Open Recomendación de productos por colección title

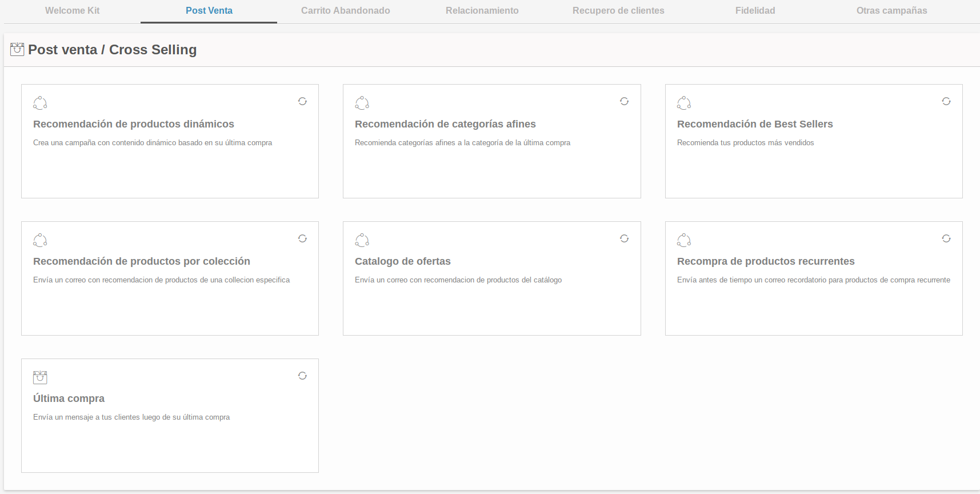click(x=142, y=261)
